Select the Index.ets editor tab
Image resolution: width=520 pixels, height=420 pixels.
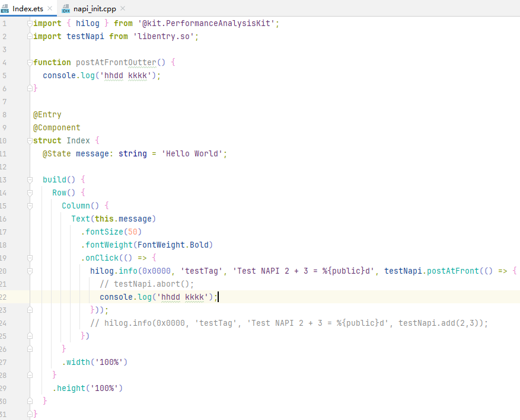coord(27,9)
